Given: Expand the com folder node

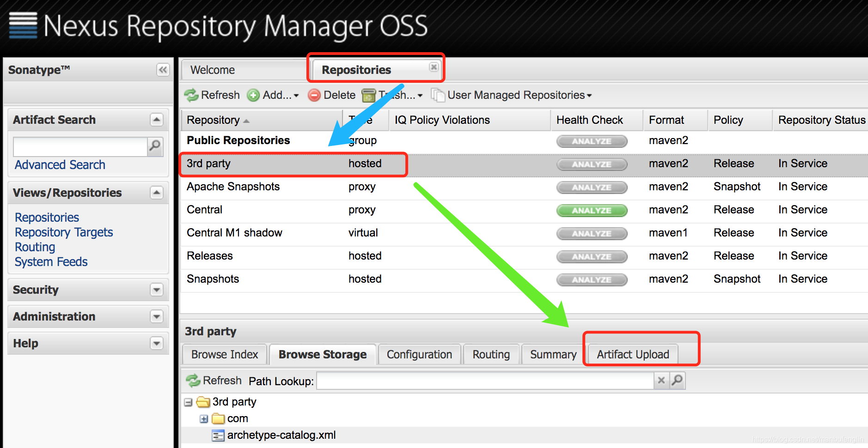Looking at the screenshot, I should point(204,419).
